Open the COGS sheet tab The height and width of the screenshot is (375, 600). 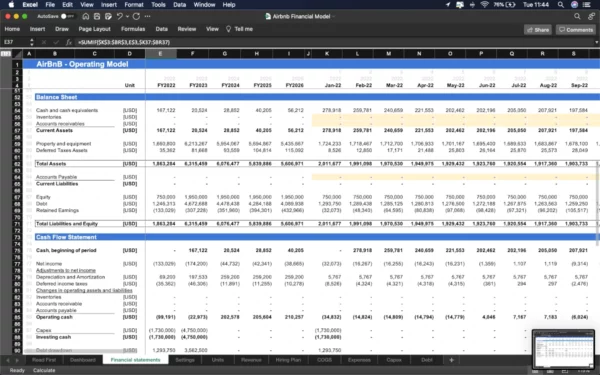324,360
